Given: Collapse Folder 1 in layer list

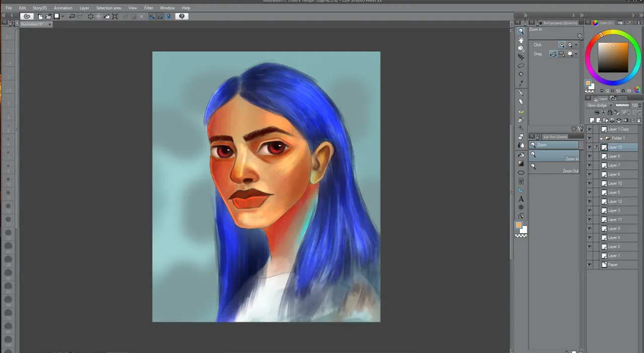Looking at the screenshot, I should (x=601, y=138).
